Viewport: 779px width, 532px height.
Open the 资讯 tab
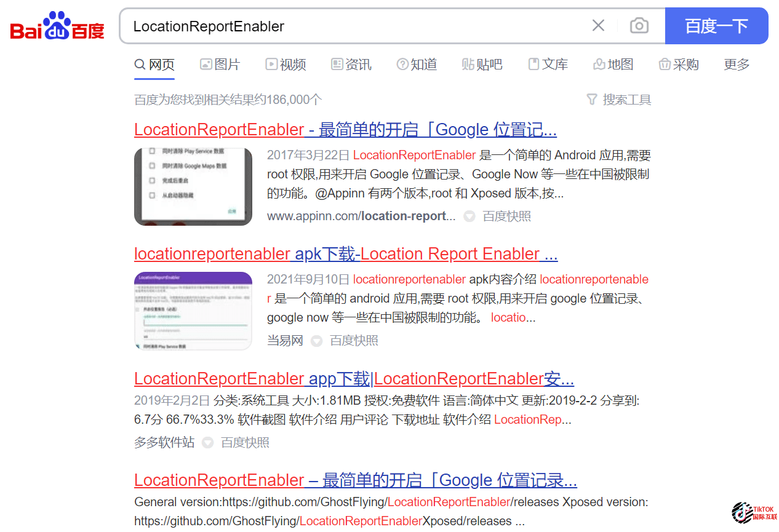(351, 65)
